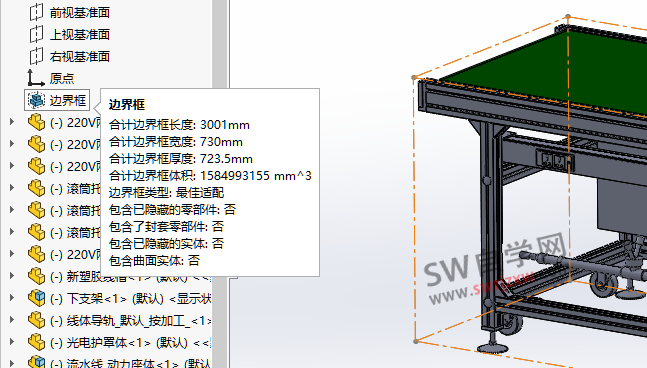Viewport: 647px width, 368px height.
Task: Click the 原点 origin icon
Action: coord(36,78)
